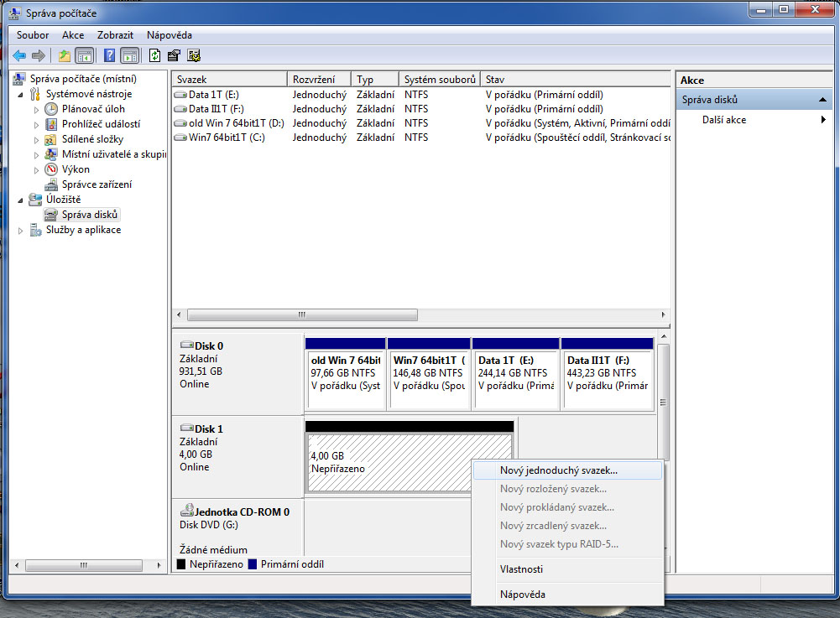The width and height of the screenshot is (840, 618).
Task: Click the Up one level folder icon
Action: coord(65,55)
